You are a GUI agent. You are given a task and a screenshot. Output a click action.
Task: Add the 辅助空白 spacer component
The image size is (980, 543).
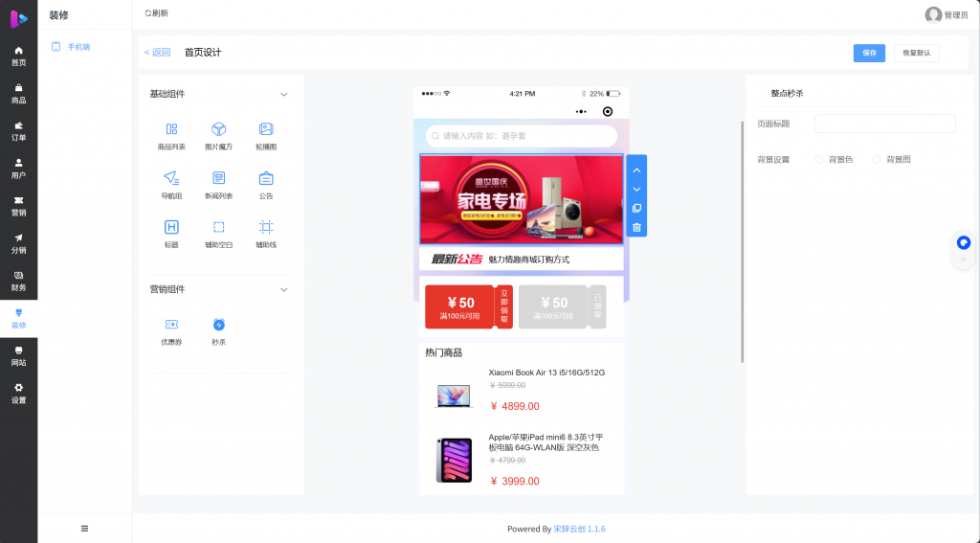point(219,234)
